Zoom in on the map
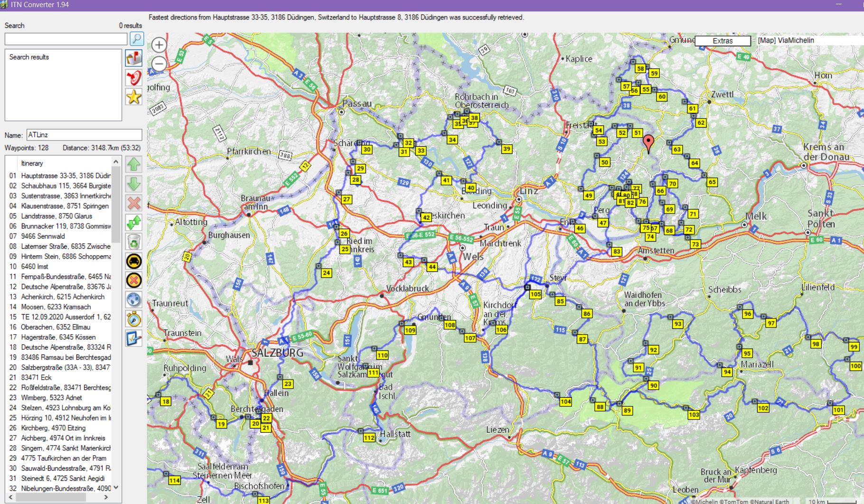This screenshot has width=864, height=504. coord(159,45)
